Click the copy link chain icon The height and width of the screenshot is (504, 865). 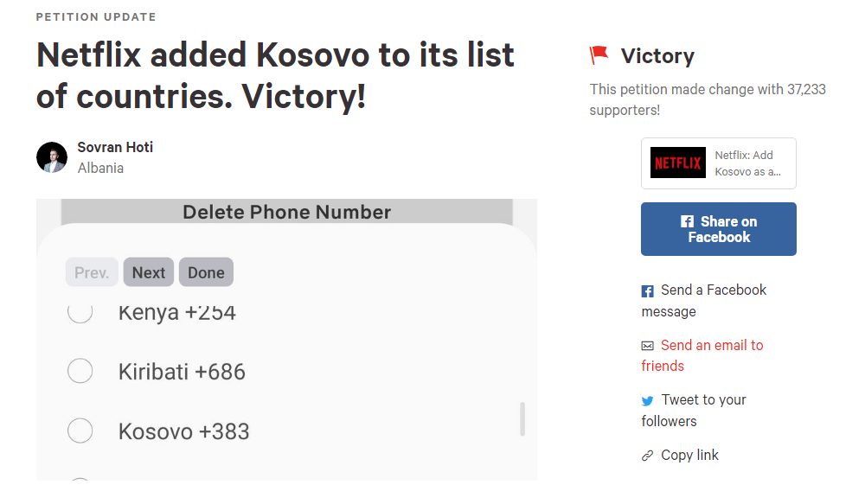647,456
